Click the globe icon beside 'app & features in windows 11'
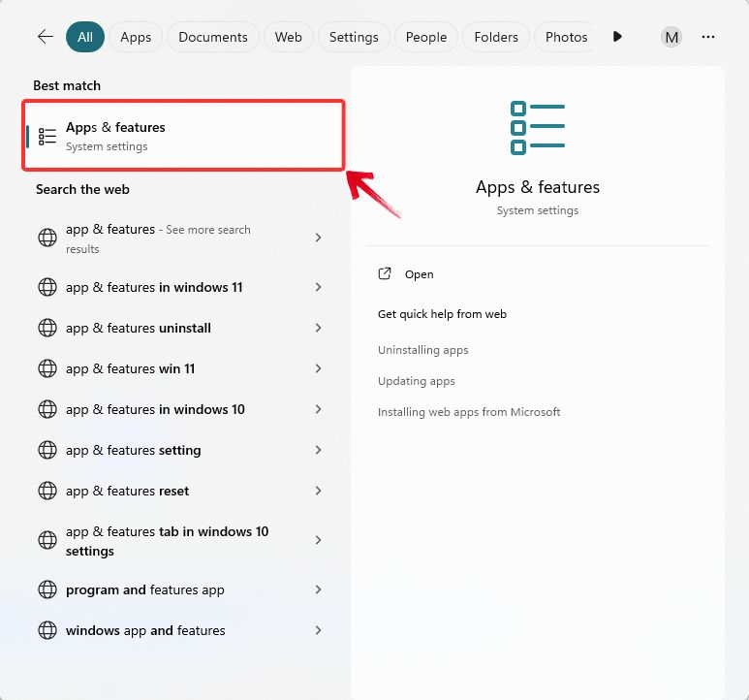 click(x=47, y=287)
